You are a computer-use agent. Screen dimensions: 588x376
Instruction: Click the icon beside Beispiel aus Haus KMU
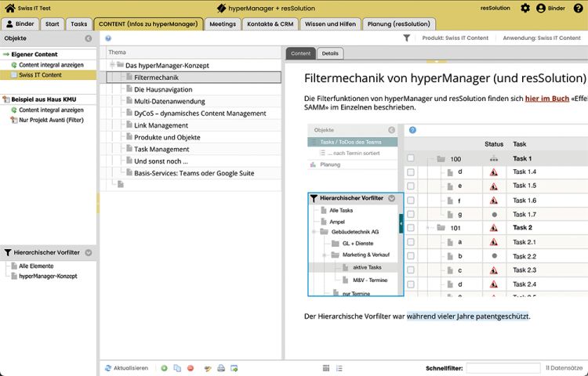(x=6, y=99)
